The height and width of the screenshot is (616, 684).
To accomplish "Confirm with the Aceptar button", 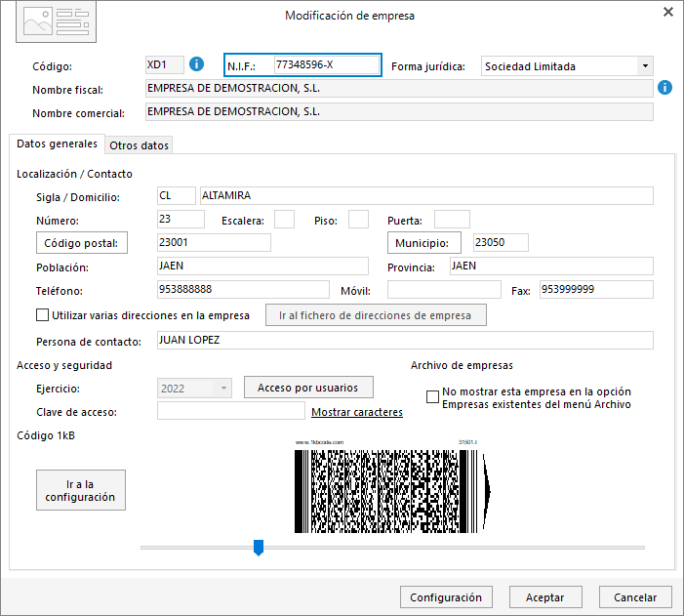I will pos(545,596).
